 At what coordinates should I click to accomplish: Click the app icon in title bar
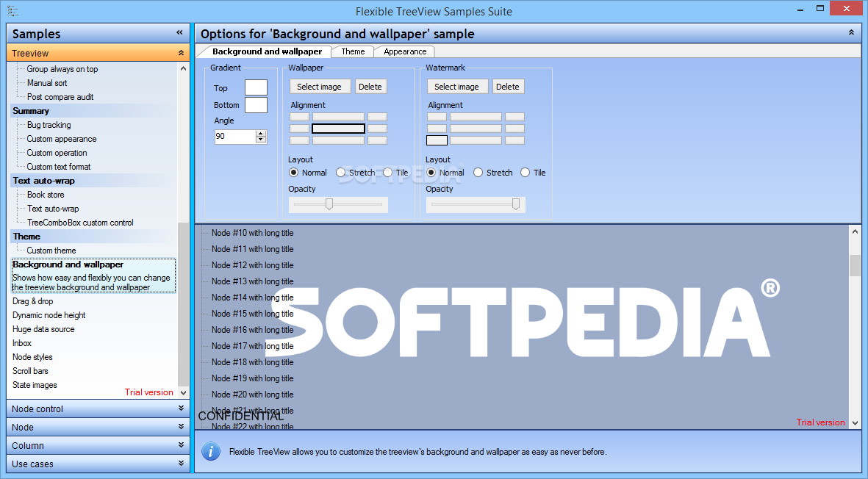coord(12,10)
